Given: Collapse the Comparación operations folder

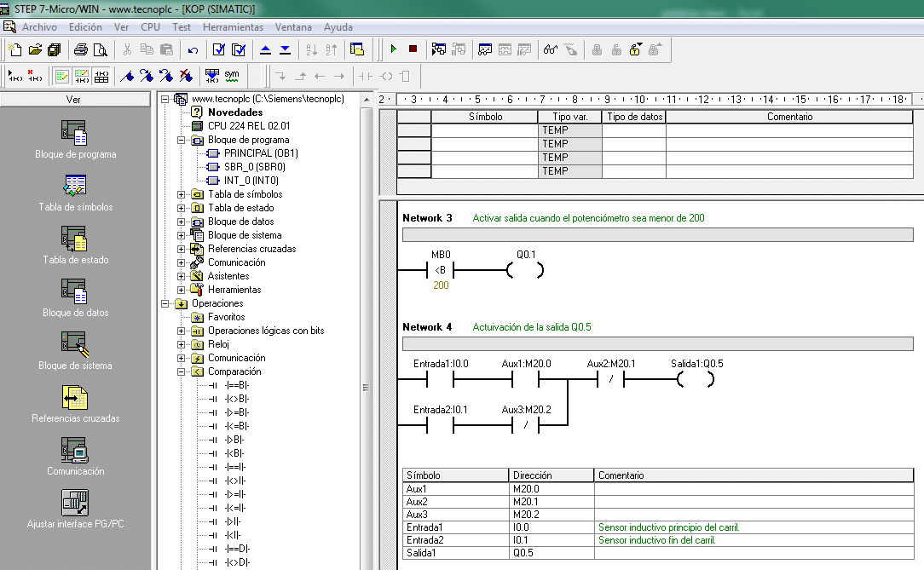Looking at the screenshot, I should pyautogui.click(x=181, y=371).
